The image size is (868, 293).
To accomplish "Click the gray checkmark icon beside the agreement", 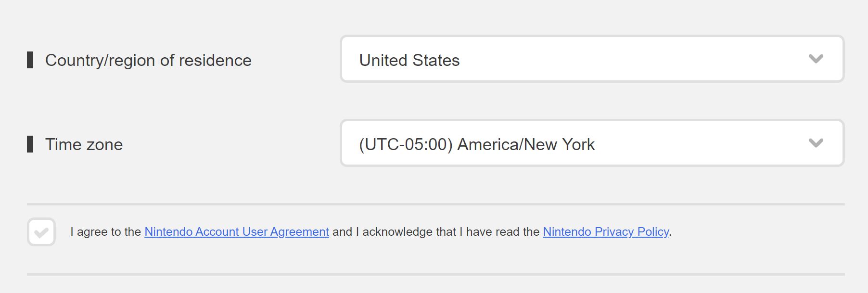I will [x=41, y=233].
